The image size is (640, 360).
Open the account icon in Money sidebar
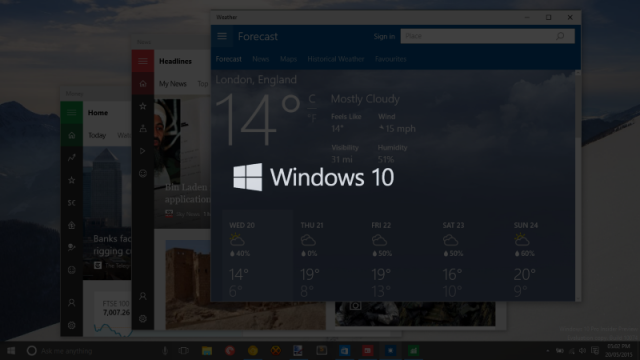point(72,302)
